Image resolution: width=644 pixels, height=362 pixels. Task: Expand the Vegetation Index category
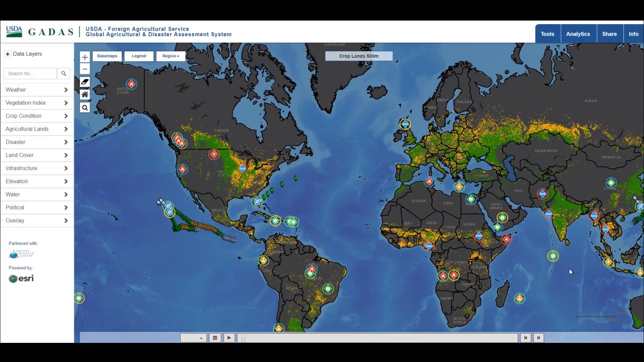37,103
